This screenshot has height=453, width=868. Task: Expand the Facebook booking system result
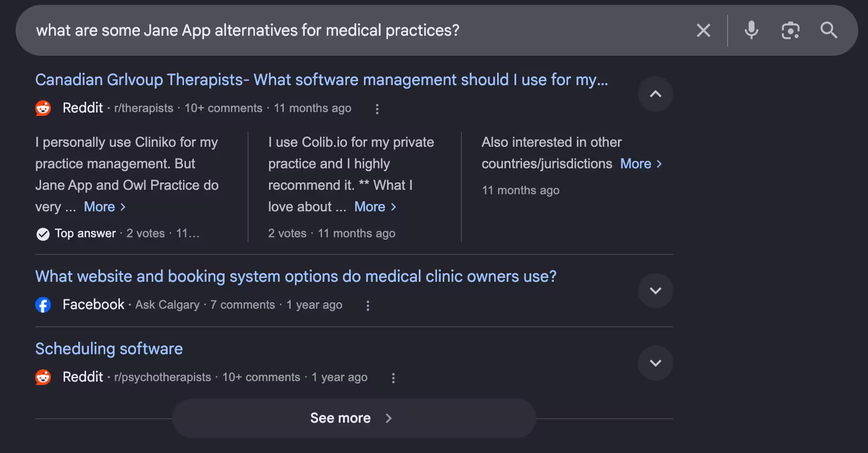tap(655, 291)
